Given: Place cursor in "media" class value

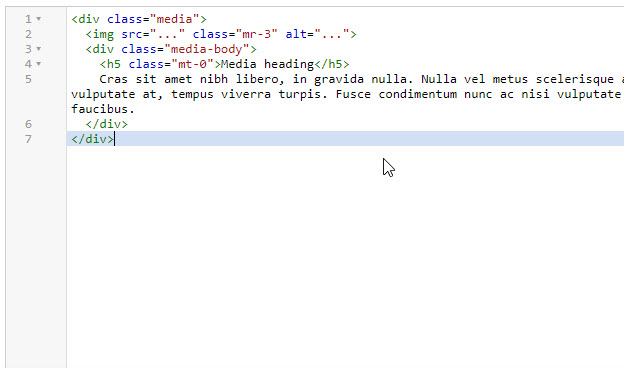Looking at the screenshot, I should coord(175,19).
